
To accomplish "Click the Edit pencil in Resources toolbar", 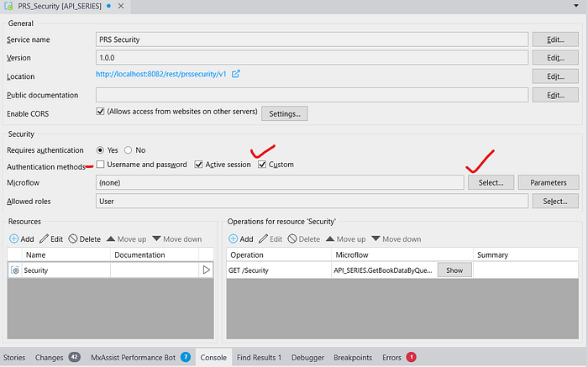I will (x=45, y=239).
